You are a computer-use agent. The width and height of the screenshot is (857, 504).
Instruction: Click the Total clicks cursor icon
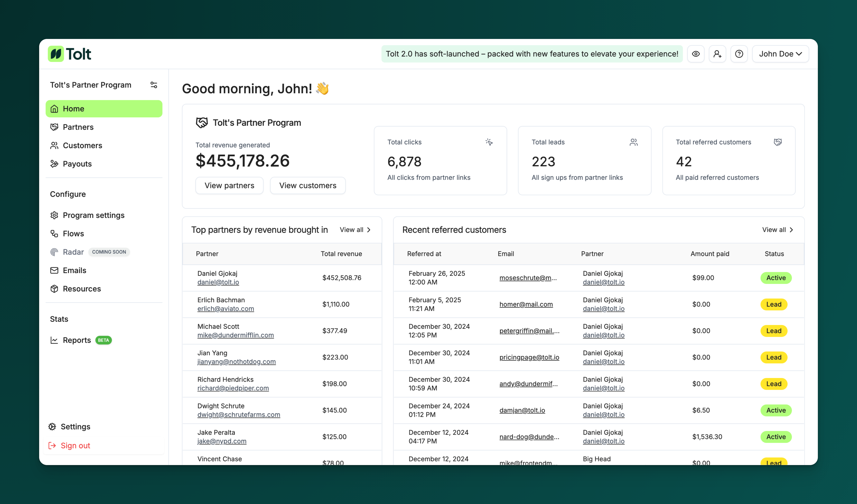point(489,142)
